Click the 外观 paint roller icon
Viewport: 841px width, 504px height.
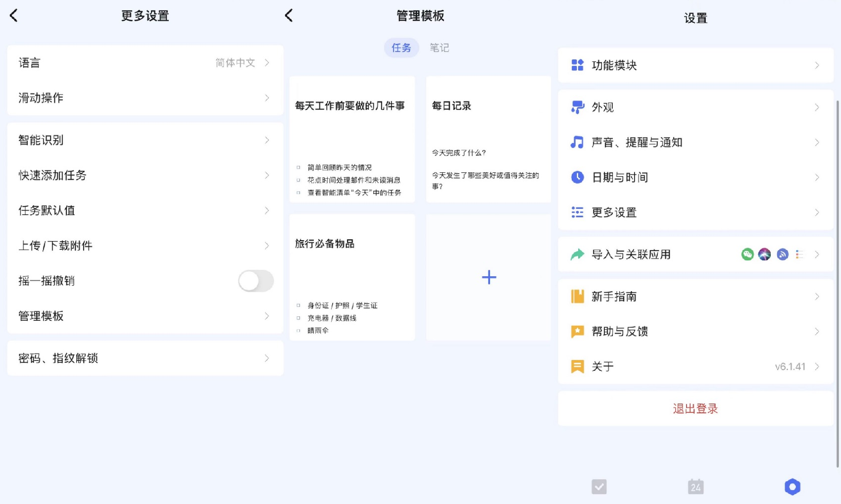577,107
